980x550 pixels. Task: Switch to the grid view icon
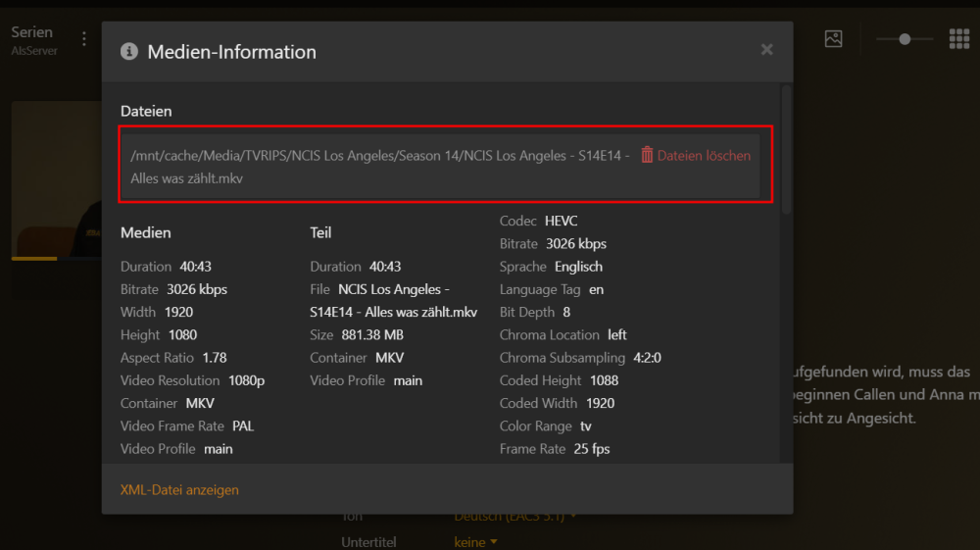click(958, 39)
